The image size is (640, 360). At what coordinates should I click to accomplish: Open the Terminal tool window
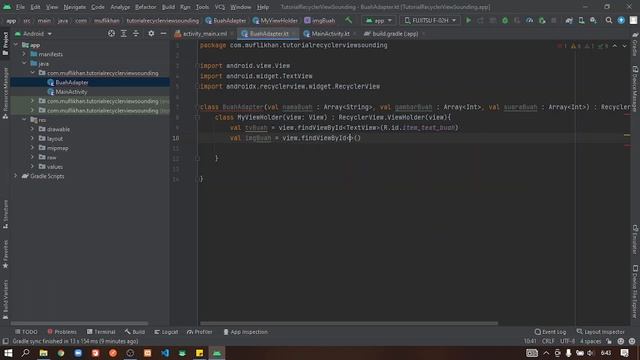click(101, 332)
